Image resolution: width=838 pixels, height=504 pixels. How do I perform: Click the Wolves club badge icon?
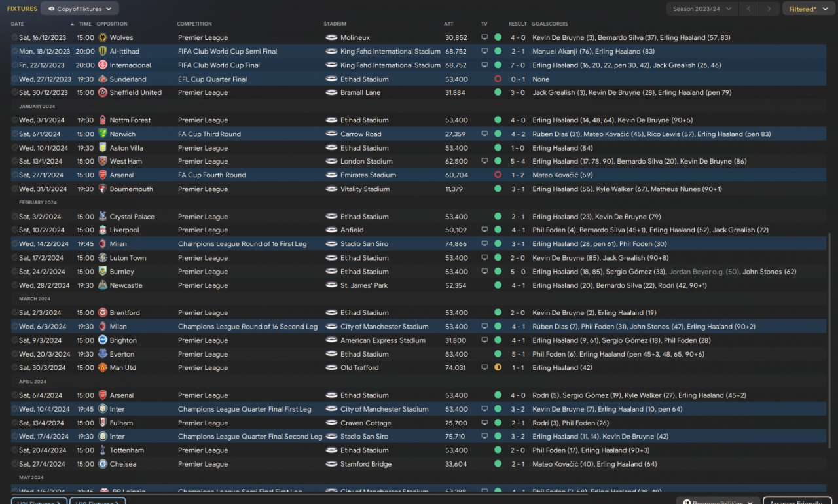coord(103,38)
